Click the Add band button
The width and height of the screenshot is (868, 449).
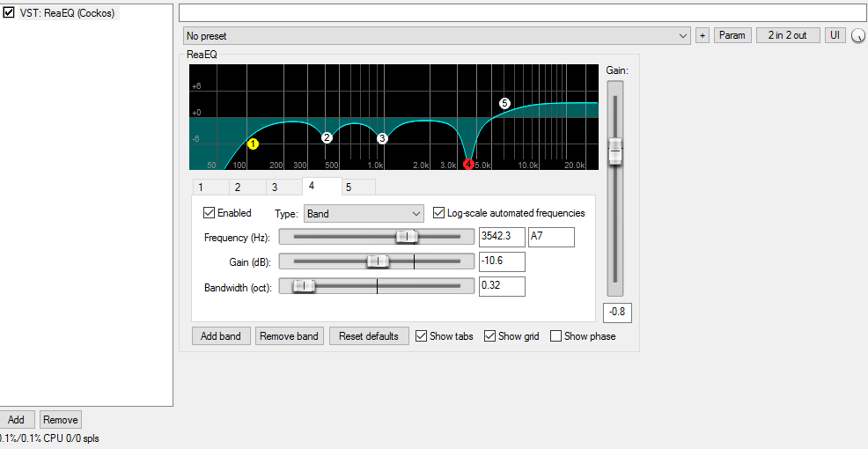click(221, 336)
